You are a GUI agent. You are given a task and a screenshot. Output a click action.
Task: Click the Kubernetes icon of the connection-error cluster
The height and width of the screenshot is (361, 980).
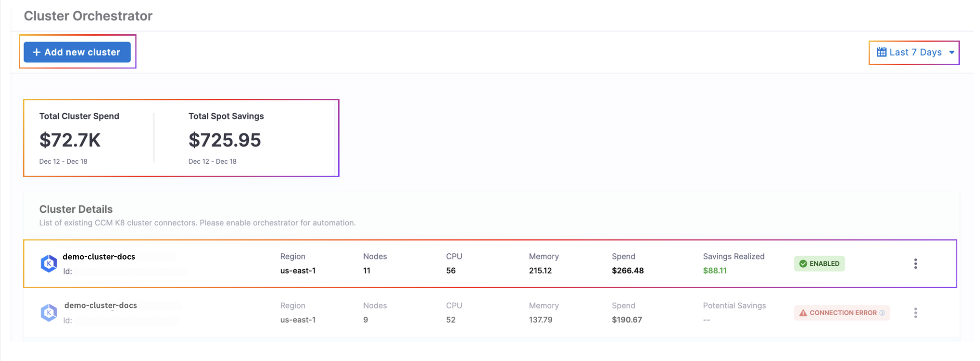[49, 313]
